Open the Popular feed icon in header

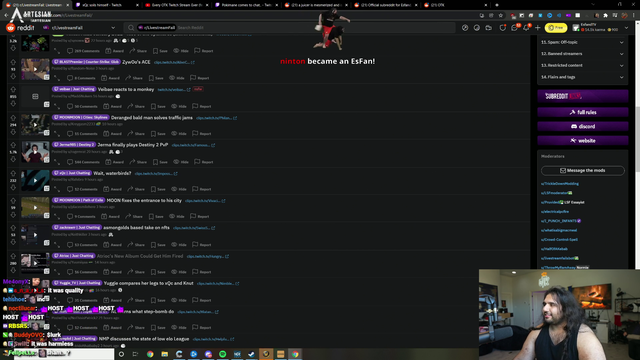465,28
